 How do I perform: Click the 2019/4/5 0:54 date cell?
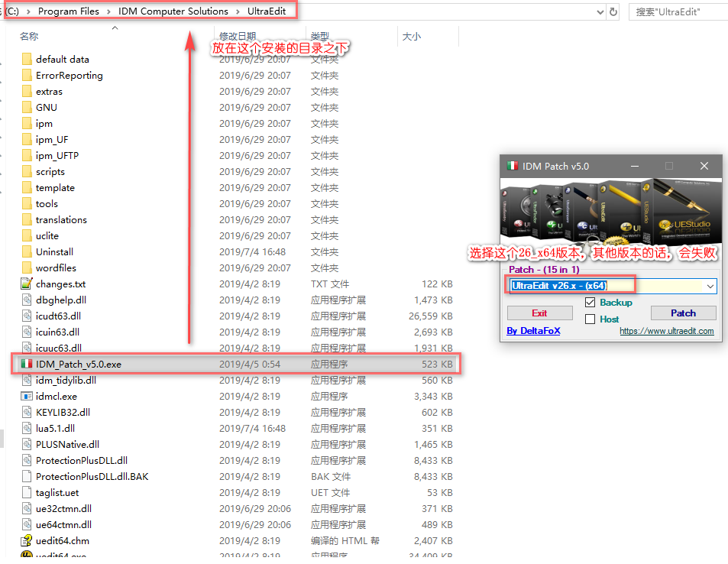pyautogui.click(x=250, y=365)
